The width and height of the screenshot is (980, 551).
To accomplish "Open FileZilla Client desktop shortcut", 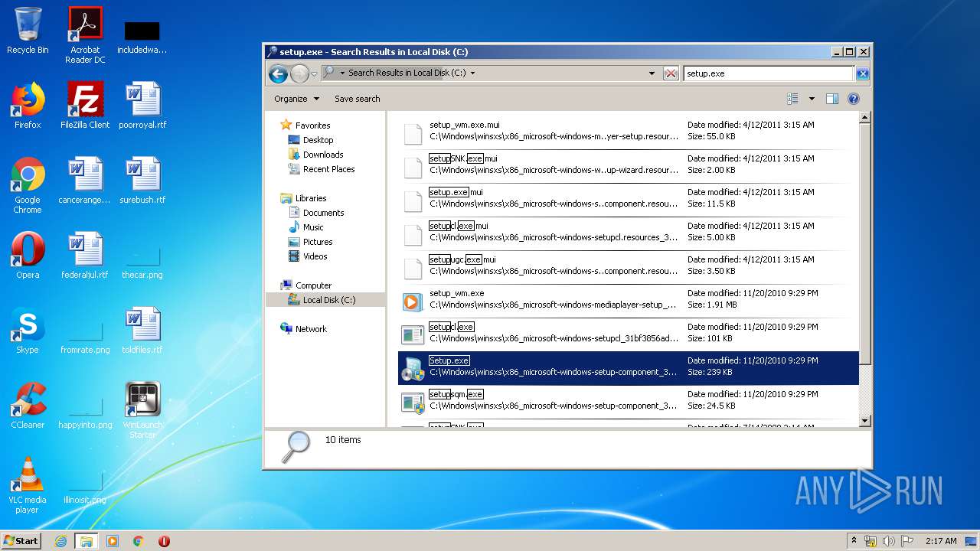I will tap(85, 106).
